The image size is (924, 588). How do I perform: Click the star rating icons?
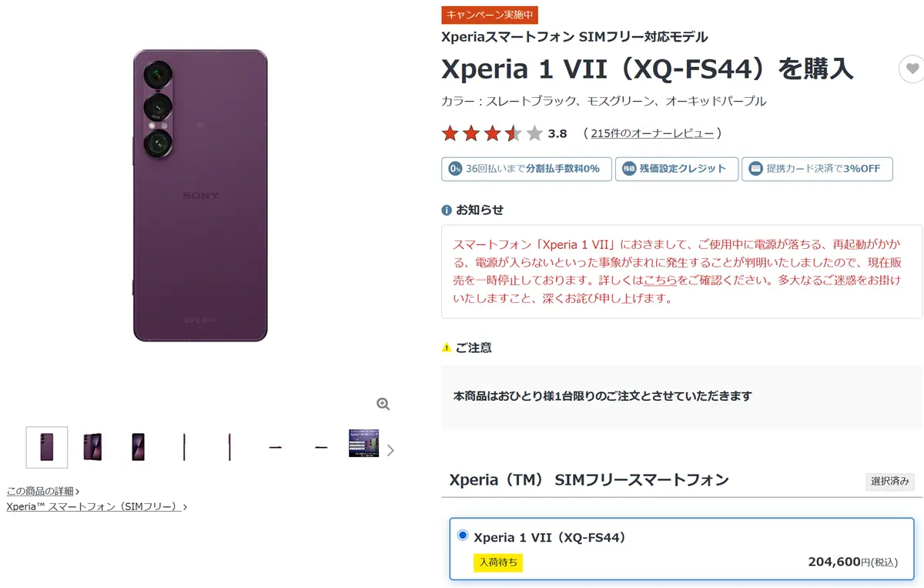(x=493, y=133)
